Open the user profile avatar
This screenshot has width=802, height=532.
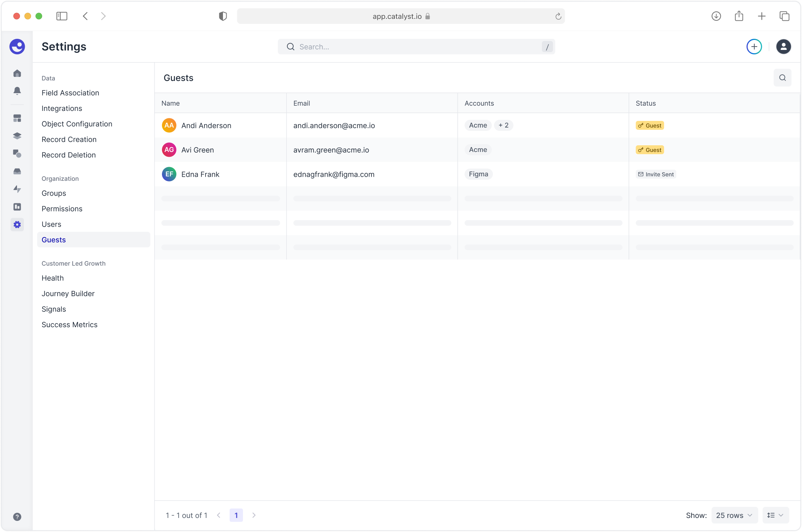pos(783,47)
